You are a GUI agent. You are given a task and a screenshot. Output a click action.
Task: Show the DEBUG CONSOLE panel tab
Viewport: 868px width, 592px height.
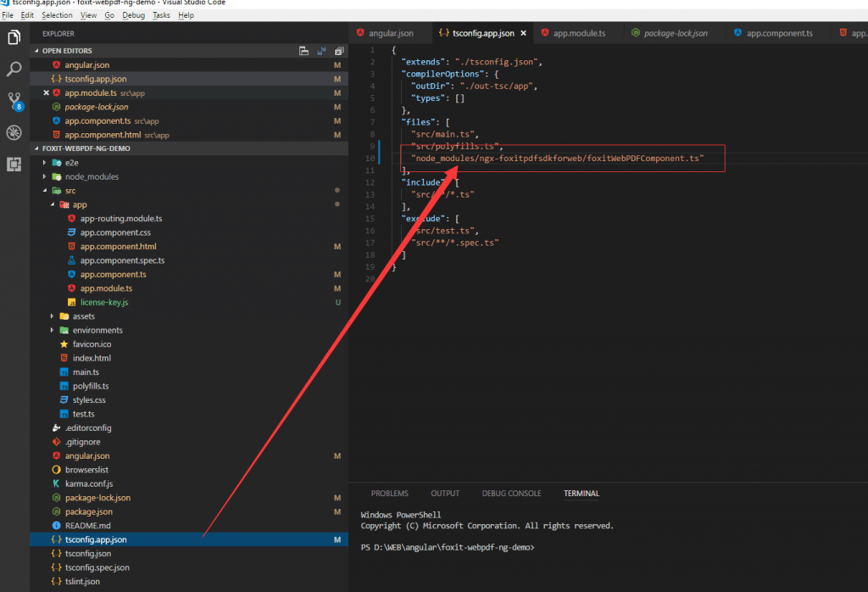(511, 494)
